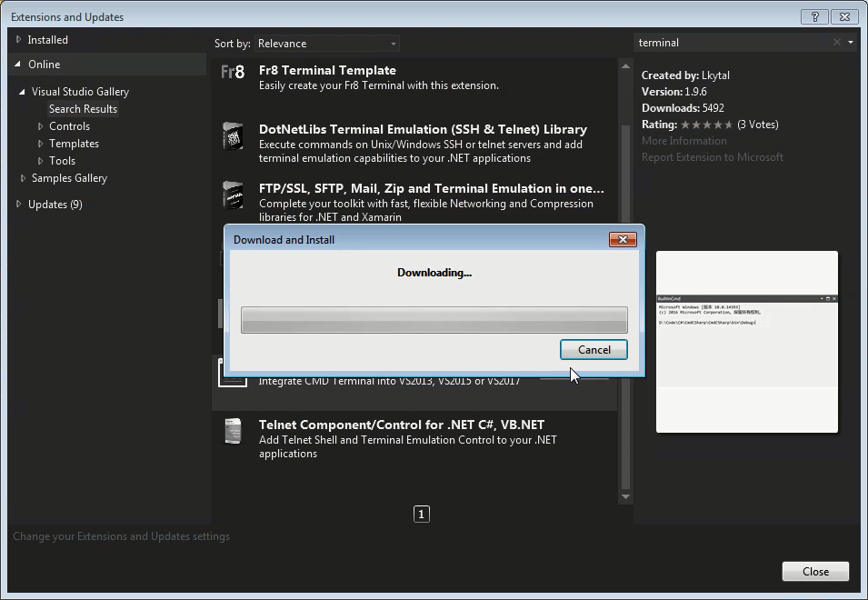
Task: Close the Download and Install dialog
Action: point(623,239)
